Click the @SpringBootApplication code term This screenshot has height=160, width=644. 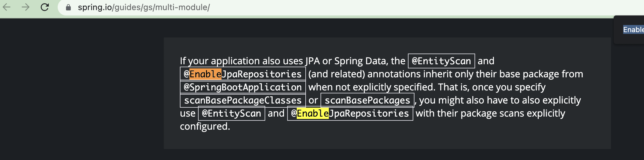(243, 87)
